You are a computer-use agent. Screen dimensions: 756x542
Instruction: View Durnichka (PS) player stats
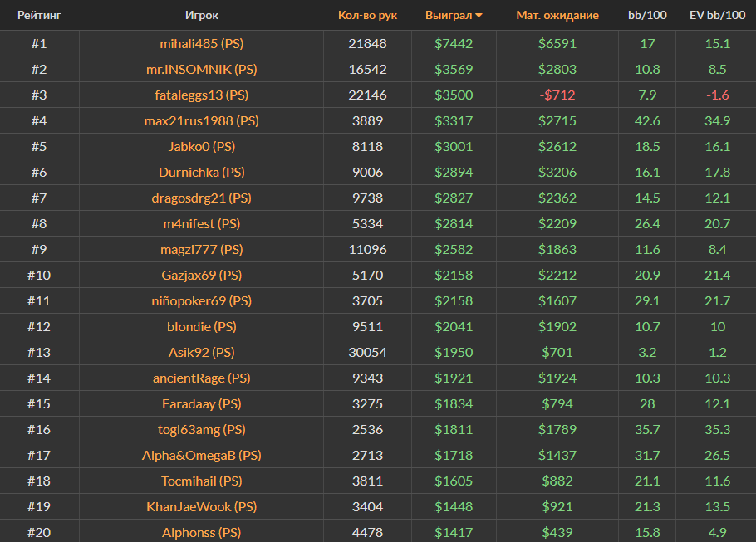click(201, 172)
